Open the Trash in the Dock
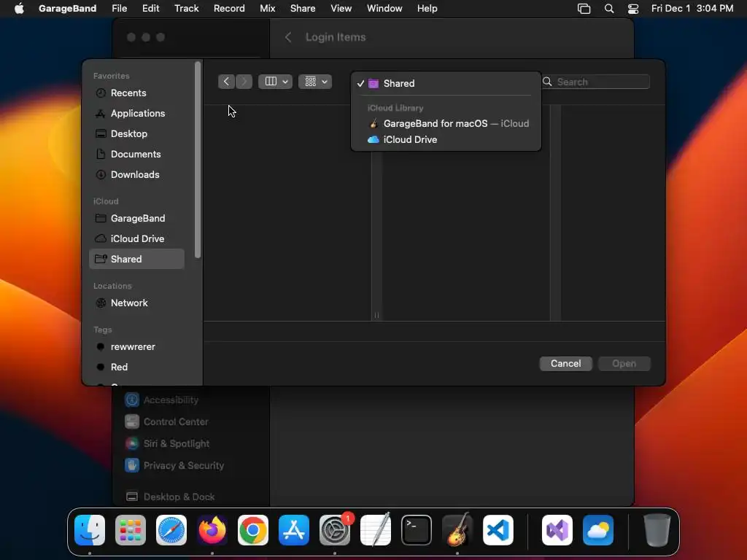 pos(657,530)
